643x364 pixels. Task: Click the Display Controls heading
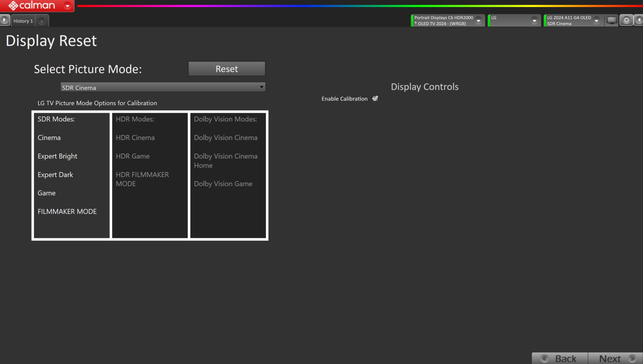[x=425, y=87]
